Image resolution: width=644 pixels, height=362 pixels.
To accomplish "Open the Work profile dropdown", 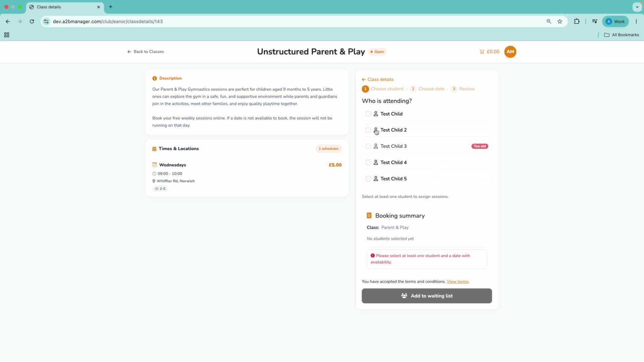I will point(615,21).
